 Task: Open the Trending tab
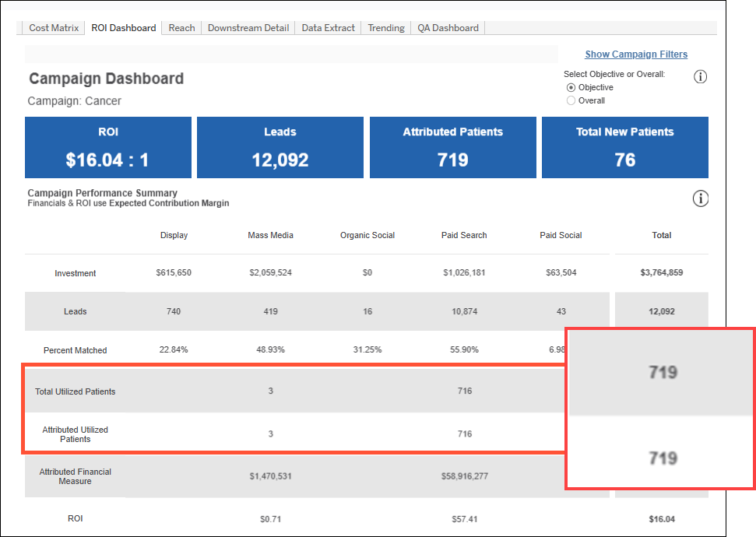click(x=386, y=28)
